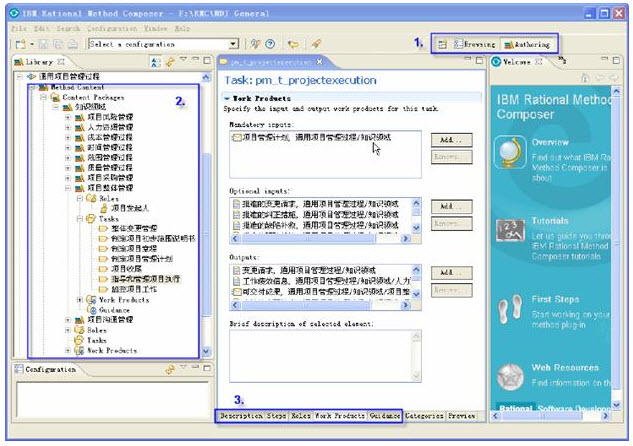
Task: Open the Select a configuration dropdown
Action: click(233, 44)
